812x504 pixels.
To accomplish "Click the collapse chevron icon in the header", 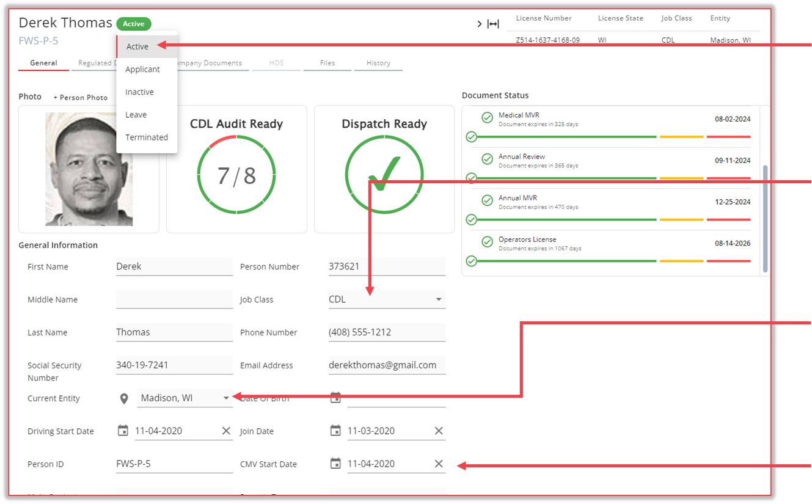I will click(x=480, y=23).
